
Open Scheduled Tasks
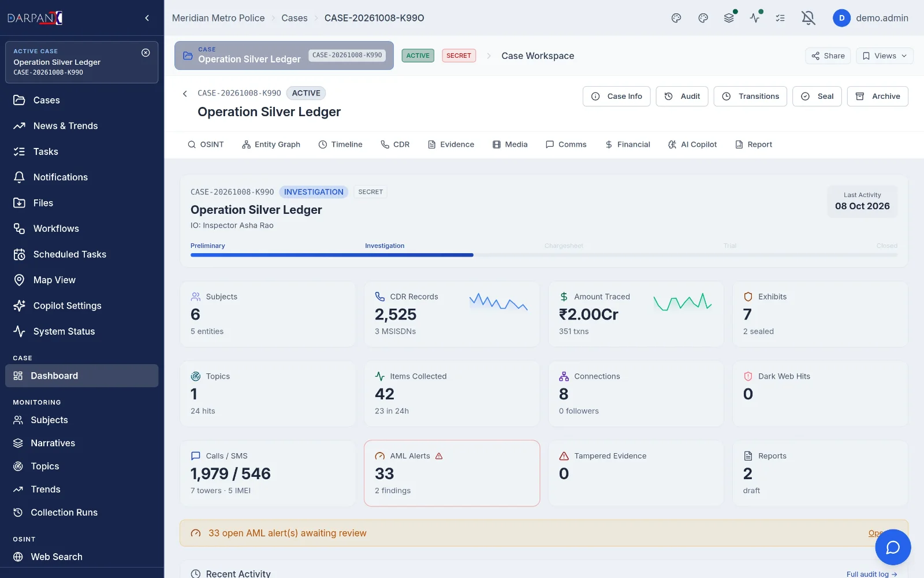point(82,254)
